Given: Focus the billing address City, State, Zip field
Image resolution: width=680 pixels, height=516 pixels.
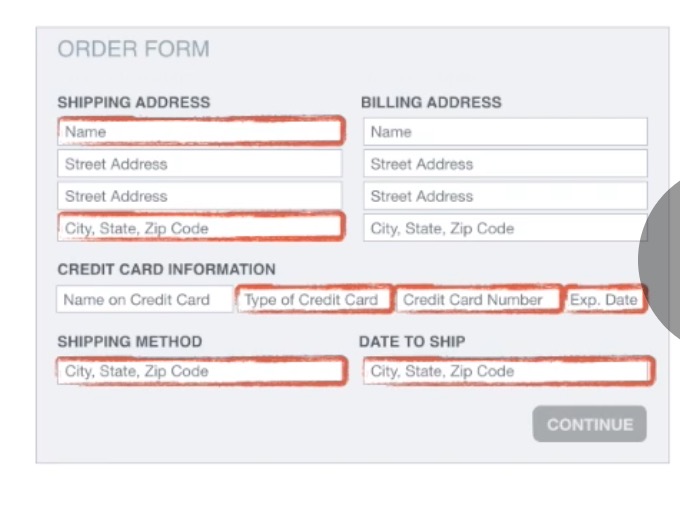Looking at the screenshot, I should click(x=505, y=228).
